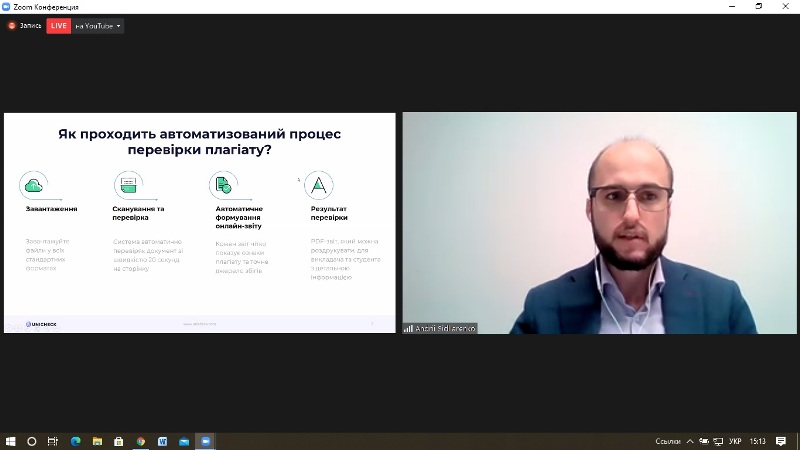Click the description mentioning '20 секунд на сторінку'
The width and height of the screenshot is (800, 450).
147,255
